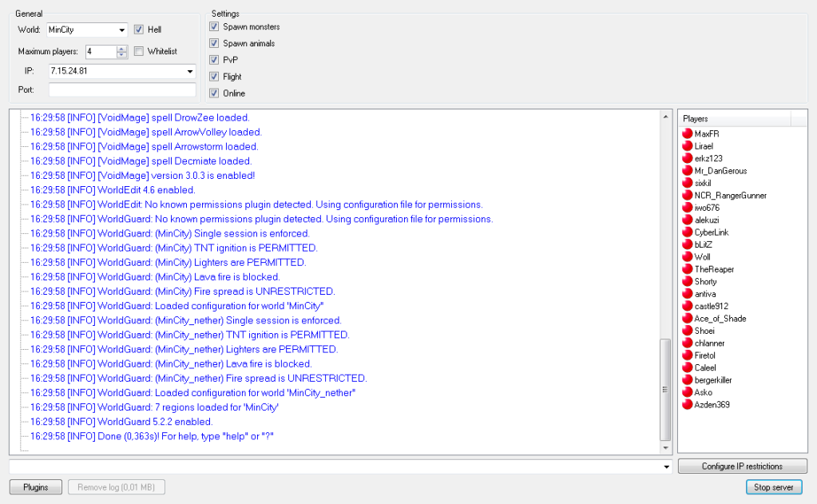This screenshot has height=504, width=817.
Task: Click the Players column header
Action: click(735, 118)
